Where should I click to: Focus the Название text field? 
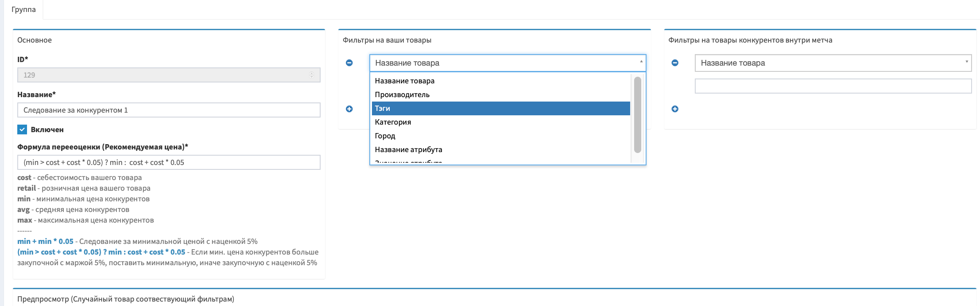(x=169, y=110)
